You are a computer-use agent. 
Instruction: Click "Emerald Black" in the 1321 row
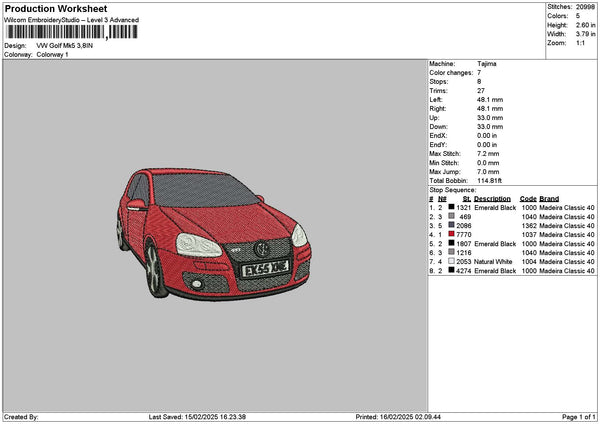click(495, 207)
